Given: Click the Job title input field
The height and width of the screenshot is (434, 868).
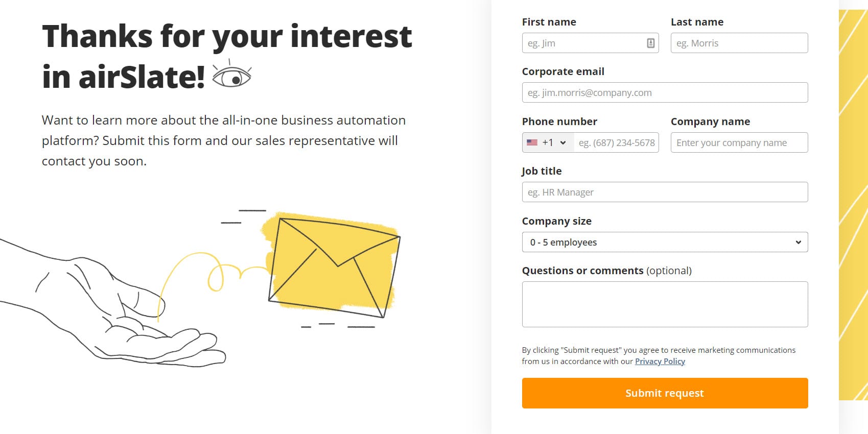Looking at the screenshot, I should pyautogui.click(x=665, y=192).
